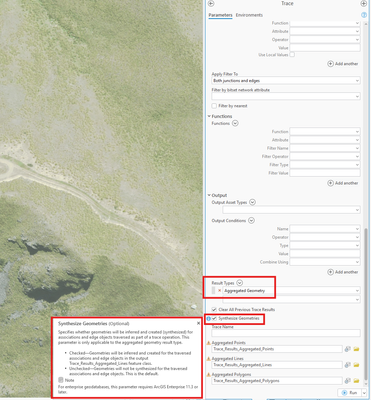Click the Trace Name input field

[x=286, y=333]
